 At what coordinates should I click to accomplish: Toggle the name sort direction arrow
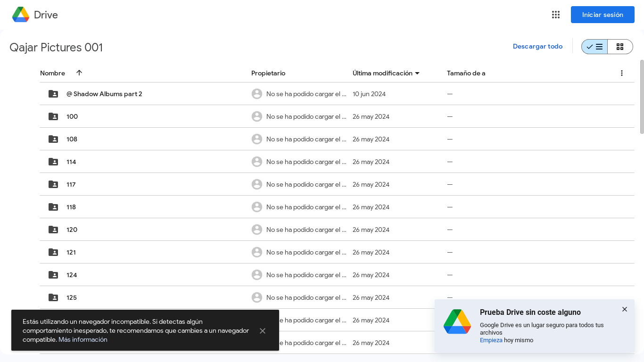point(79,73)
